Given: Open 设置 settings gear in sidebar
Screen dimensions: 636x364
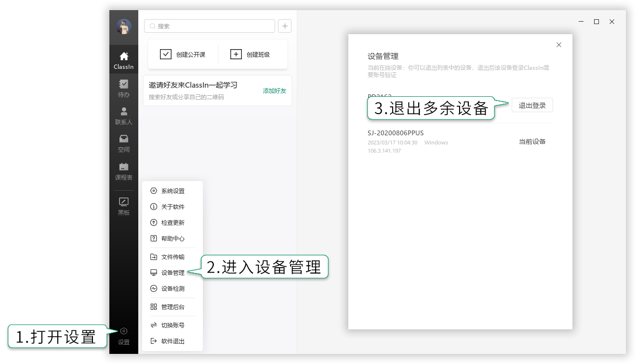Looking at the screenshot, I should (x=124, y=336).
